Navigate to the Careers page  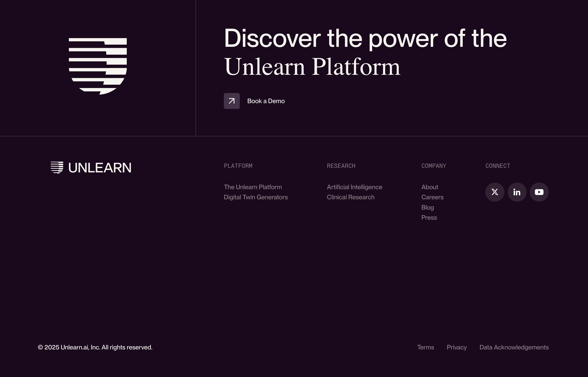coord(432,197)
